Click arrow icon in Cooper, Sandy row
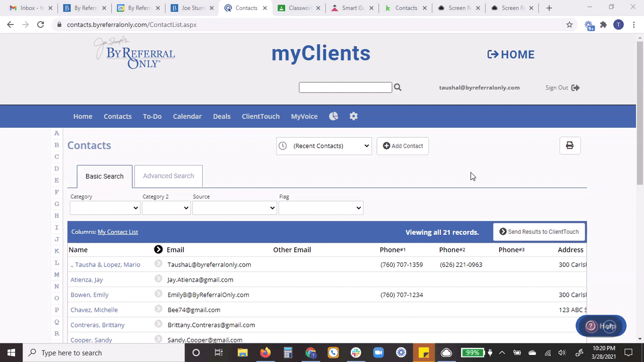This screenshot has width=644, height=362. click(x=158, y=339)
